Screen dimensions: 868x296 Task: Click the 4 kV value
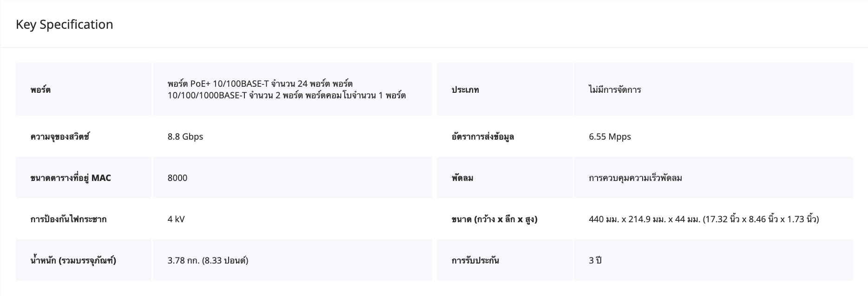point(176,219)
